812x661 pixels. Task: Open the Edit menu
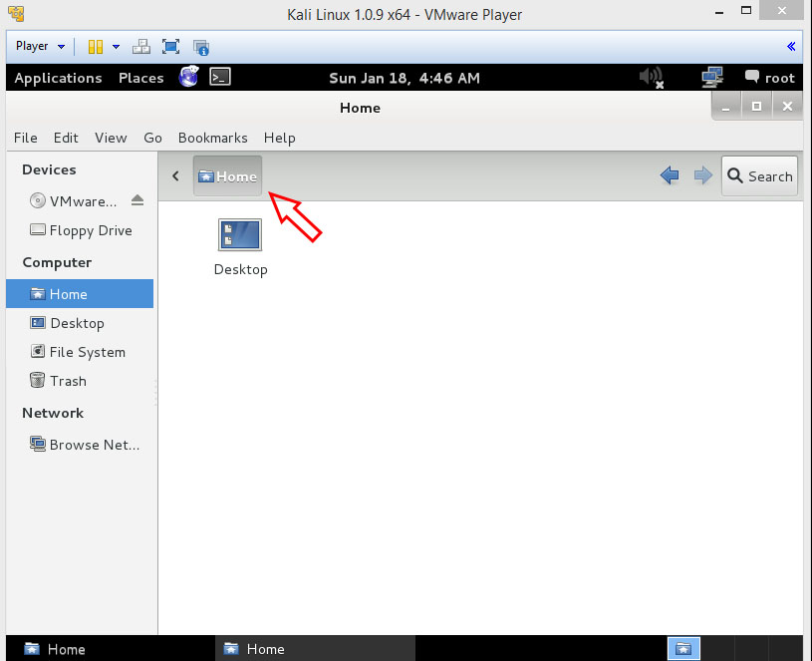[66, 138]
